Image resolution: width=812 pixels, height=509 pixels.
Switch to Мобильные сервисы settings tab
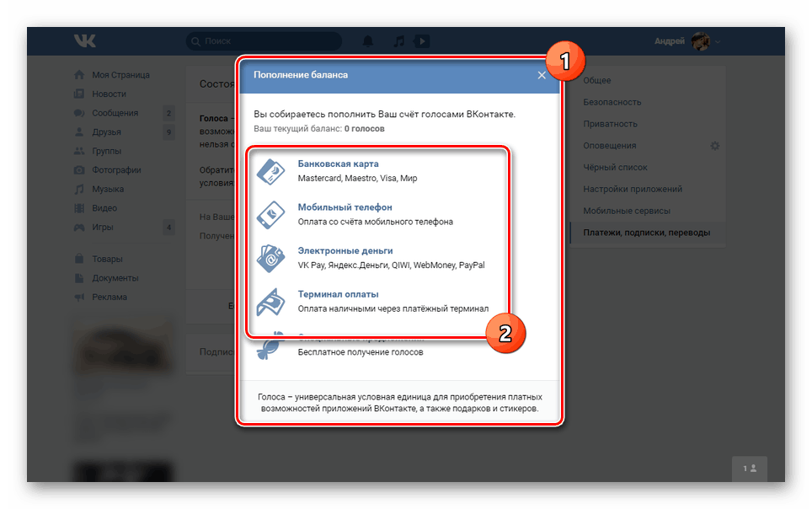point(627,211)
